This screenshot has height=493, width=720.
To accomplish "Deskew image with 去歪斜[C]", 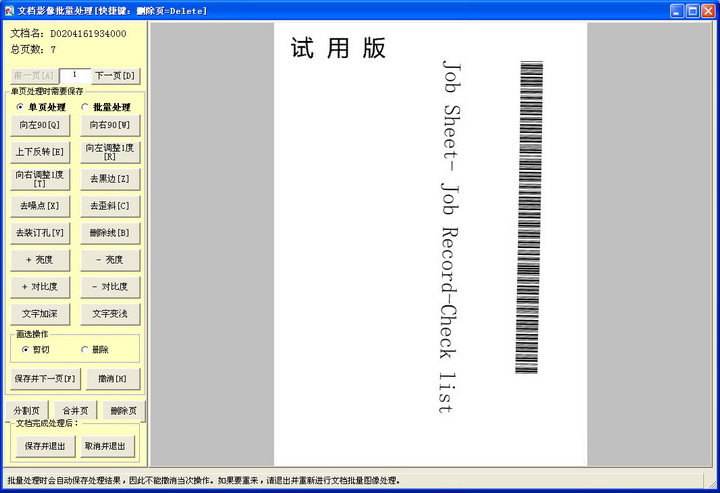I will (110, 206).
